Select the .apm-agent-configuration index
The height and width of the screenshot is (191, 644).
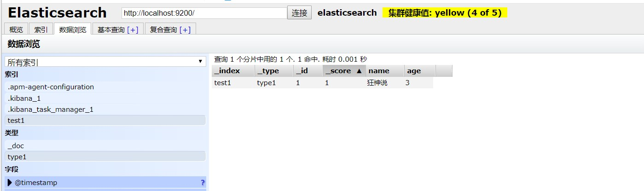[51, 87]
